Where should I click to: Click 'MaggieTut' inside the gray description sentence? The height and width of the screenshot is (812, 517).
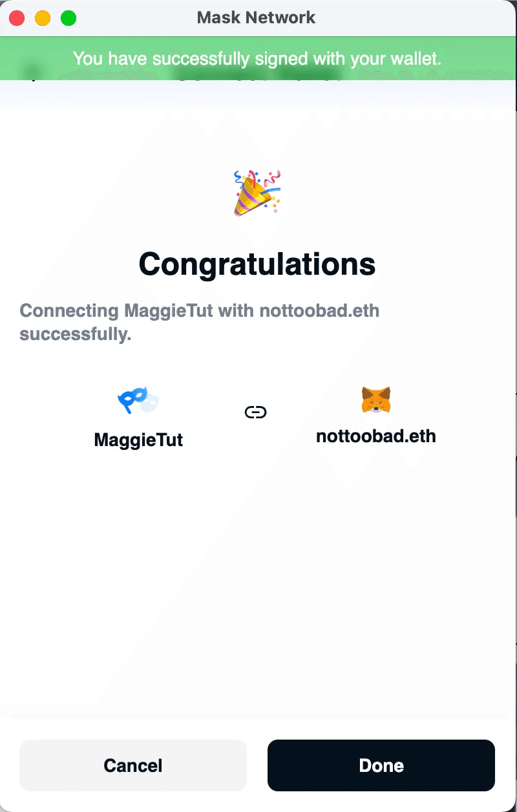[x=168, y=311]
